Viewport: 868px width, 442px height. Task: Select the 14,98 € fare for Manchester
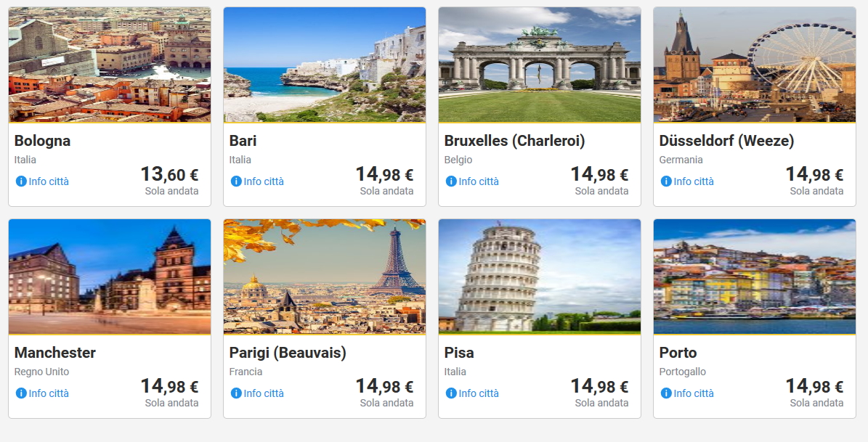click(169, 387)
